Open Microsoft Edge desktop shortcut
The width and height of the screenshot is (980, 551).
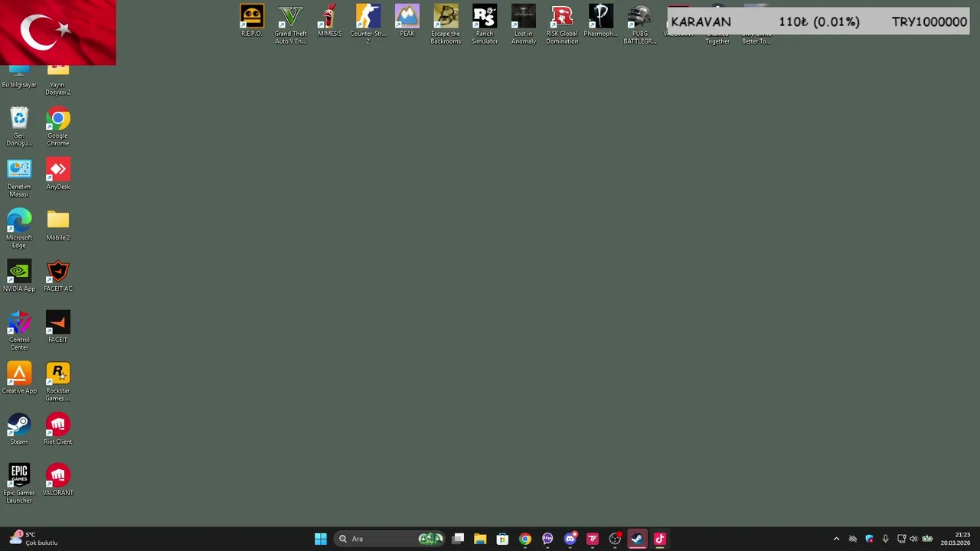tap(19, 229)
